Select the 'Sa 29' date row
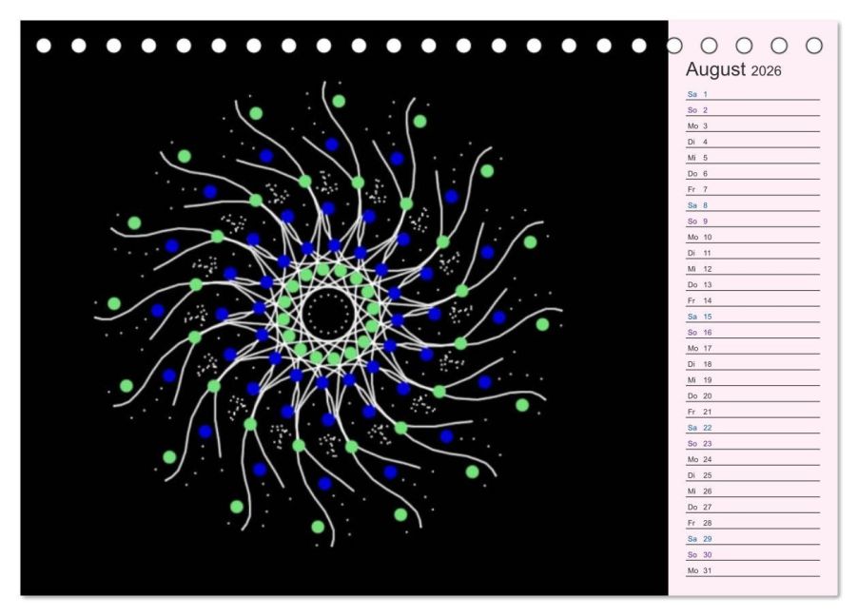This screenshot has width=858, height=616. [753, 538]
